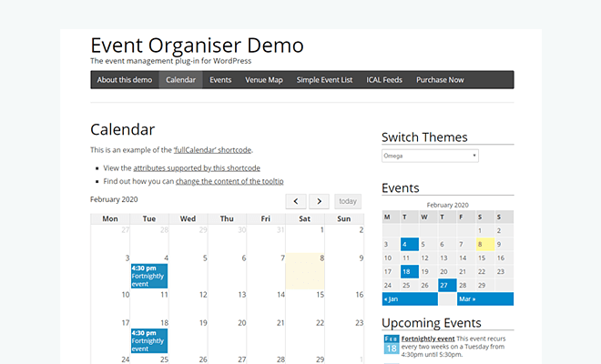
Task: Click day 22 in the main calendar
Action: 305,338
